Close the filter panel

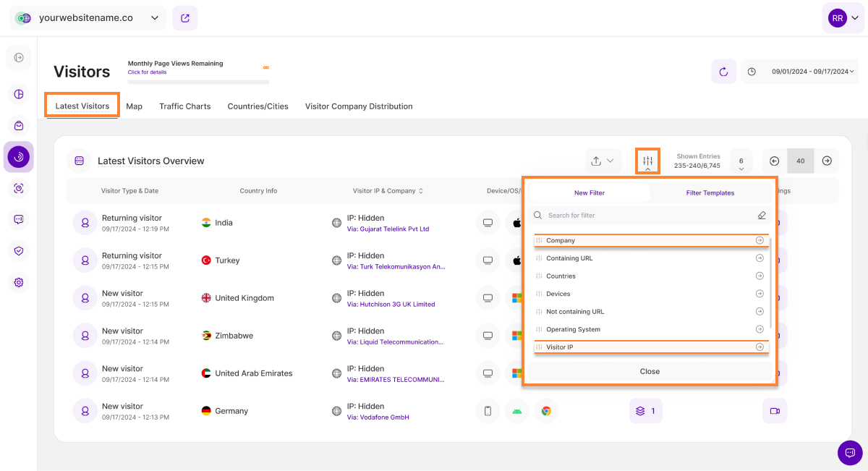point(650,371)
